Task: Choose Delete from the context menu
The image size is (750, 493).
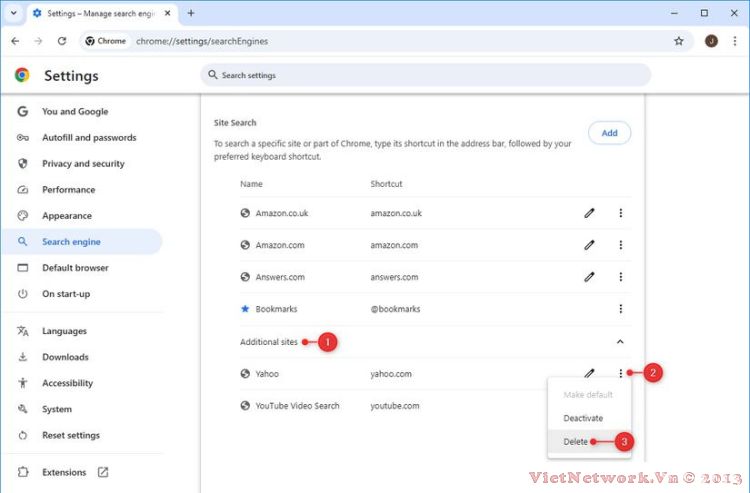Action: (x=576, y=441)
